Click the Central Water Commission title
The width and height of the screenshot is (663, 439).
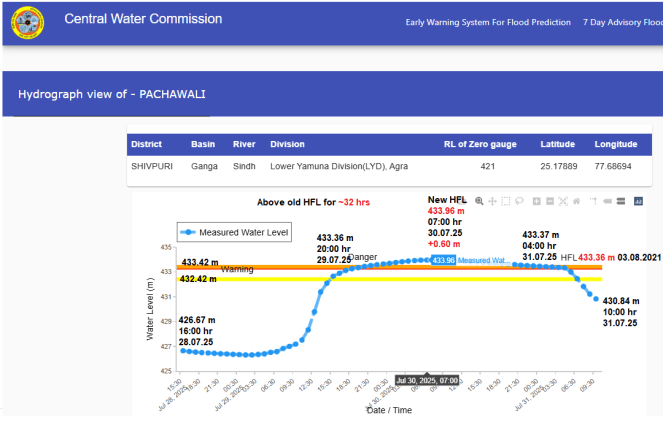coord(143,19)
